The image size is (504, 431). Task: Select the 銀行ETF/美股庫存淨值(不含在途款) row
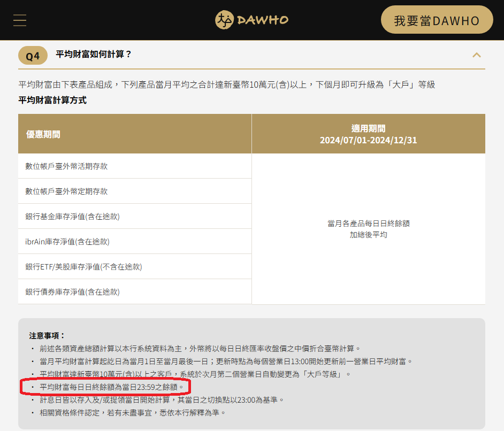click(83, 267)
